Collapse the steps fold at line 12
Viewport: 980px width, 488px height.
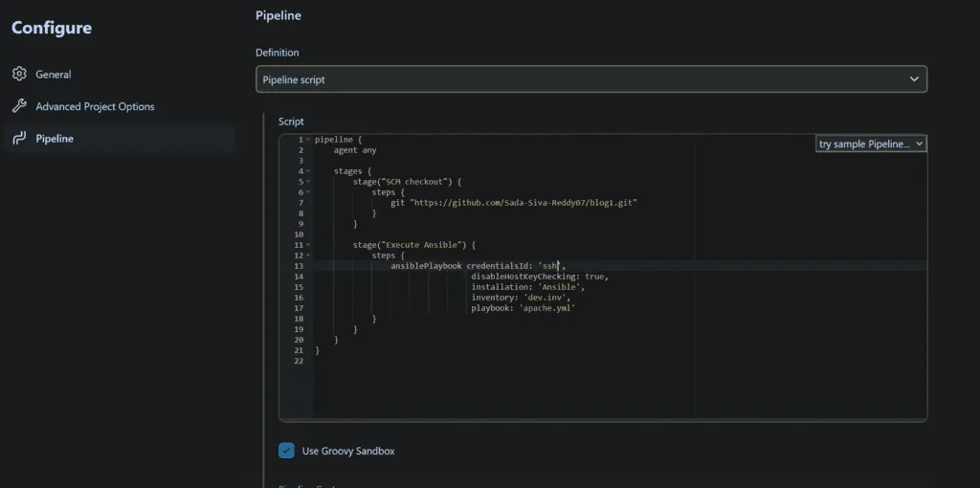[308, 255]
